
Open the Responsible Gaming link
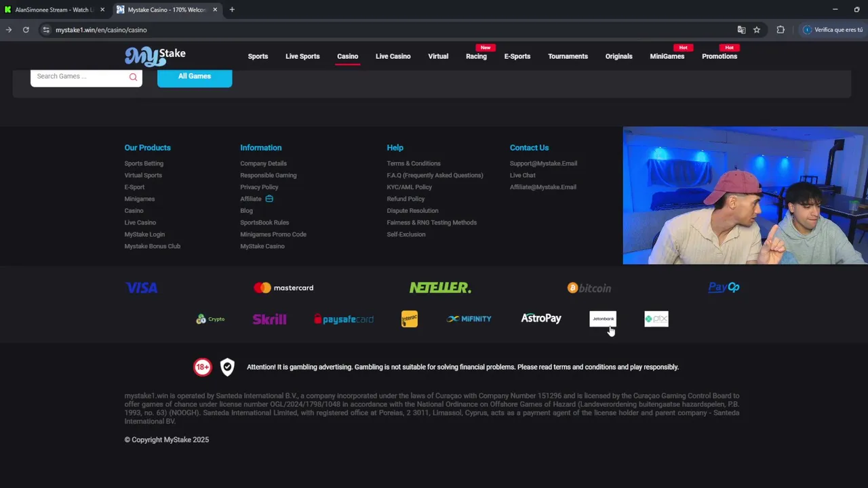(269, 176)
